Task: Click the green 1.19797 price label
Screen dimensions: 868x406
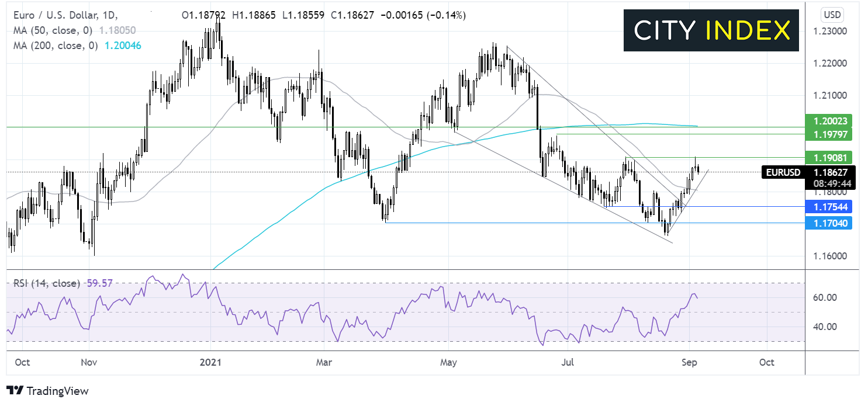Action: pos(828,135)
